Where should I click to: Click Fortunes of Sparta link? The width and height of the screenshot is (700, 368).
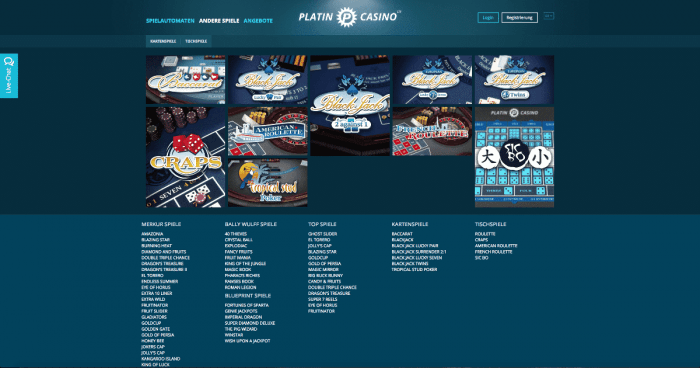pos(247,305)
